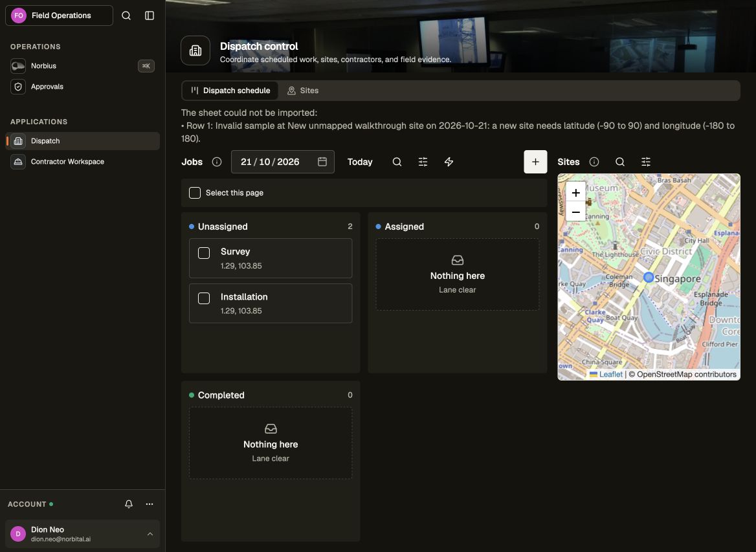Open Norbius in the Operations section
756x552 pixels.
[82, 66]
